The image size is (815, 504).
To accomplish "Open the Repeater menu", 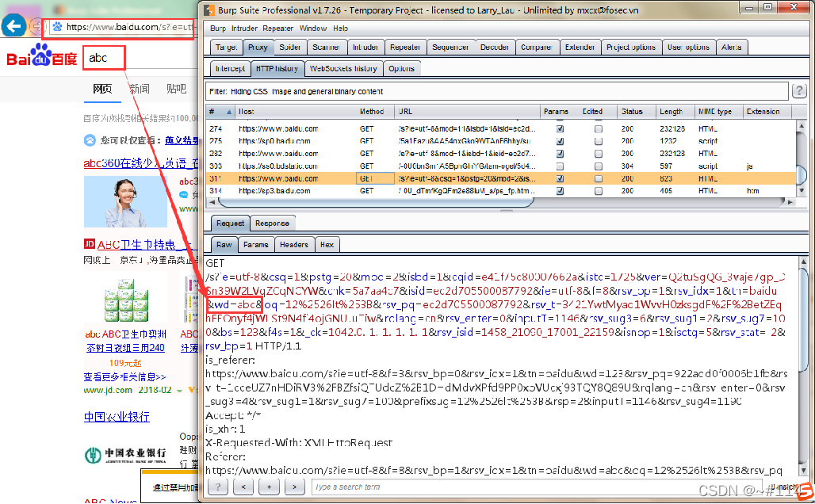I will tap(277, 29).
